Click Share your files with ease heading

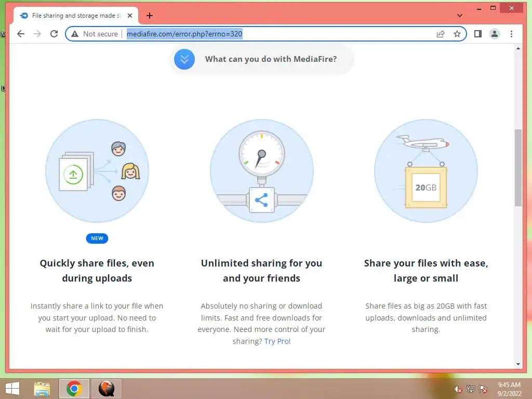tap(426, 270)
